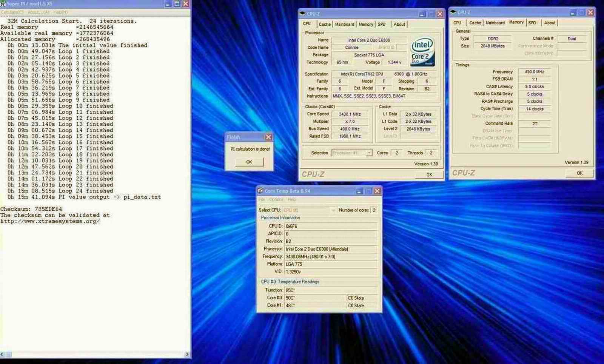This screenshot has width=604, height=364.
Task: Open SPD tab in the CPU-Z CPU window
Action: 382,24
